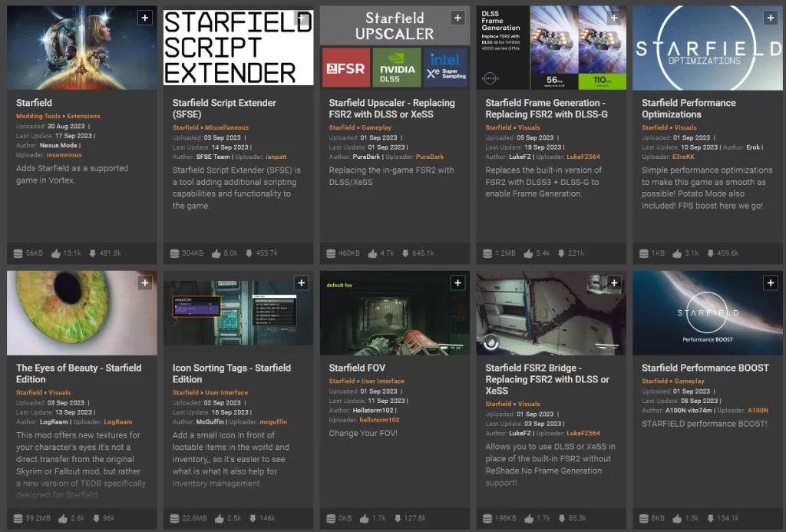Open the Starfield astronaut cover thumbnail
The width and height of the screenshot is (786, 532).
pyautogui.click(x=81, y=48)
